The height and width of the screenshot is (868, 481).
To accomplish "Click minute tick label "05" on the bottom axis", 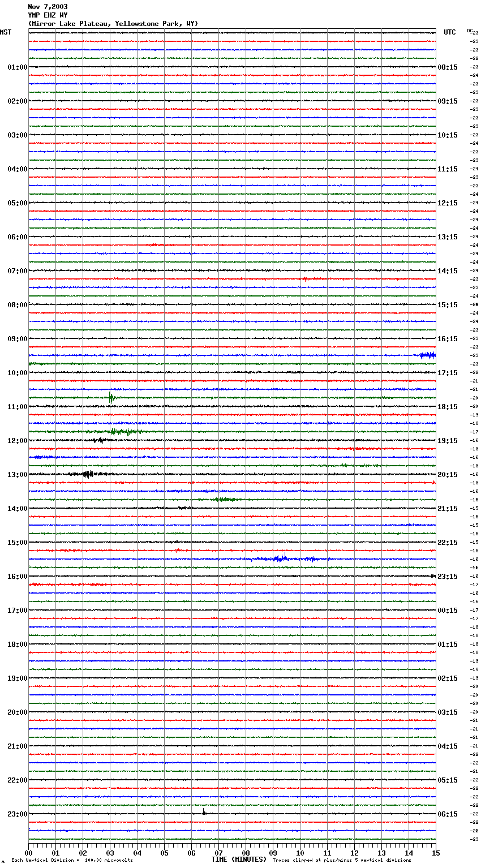I will [x=164, y=853].
